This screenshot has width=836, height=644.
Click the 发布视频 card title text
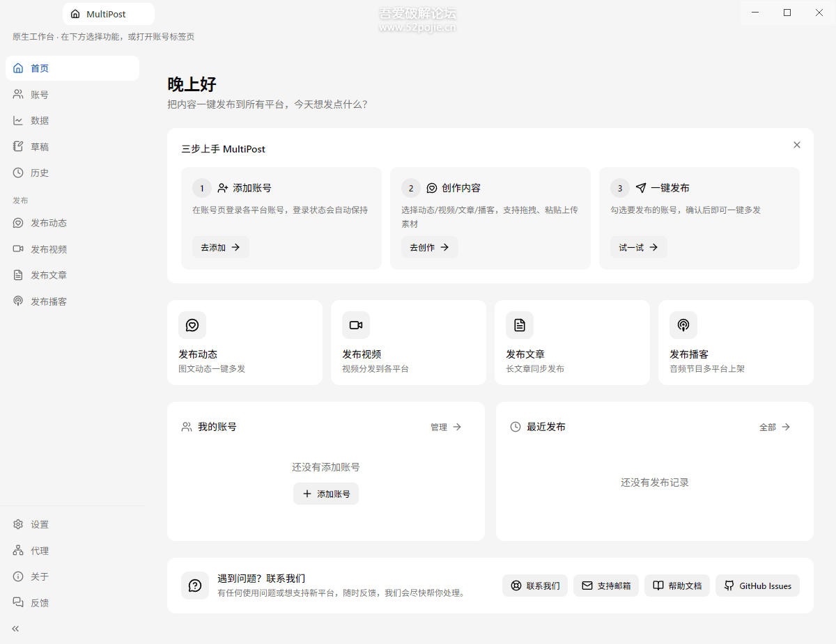(362, 354)
